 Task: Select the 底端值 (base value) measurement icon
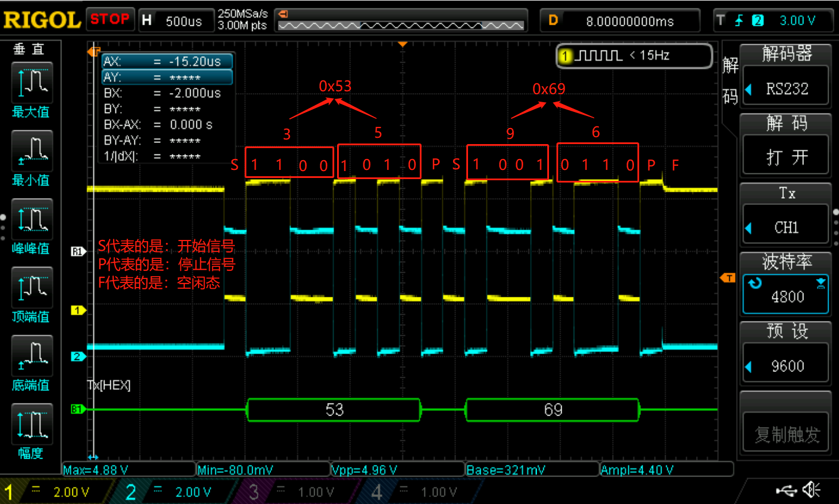click(x=32, y=356)
